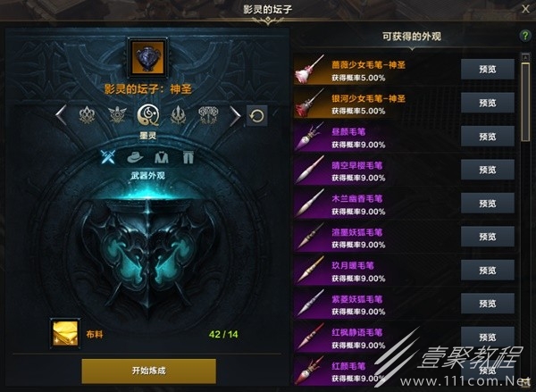The width and height of the screenshot is (536, 392).
Task: Select the crossed swords weapon appearance icon
Action: pyautogui.click(x=108, y=157)
